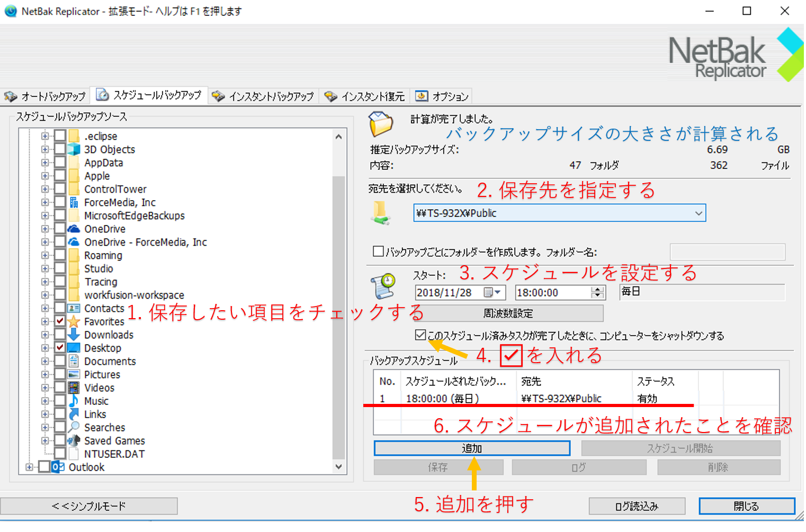Click the Videos film icon
Screen dimensions: 806x532
(74, 387)
